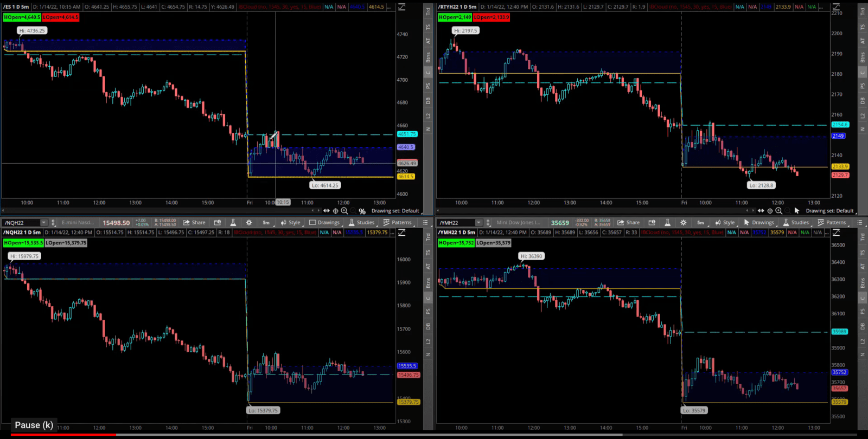Screen dimensions: 868x439
Task: Click pan arrows icon below /ES chart
Action: [x=326, y=211]
